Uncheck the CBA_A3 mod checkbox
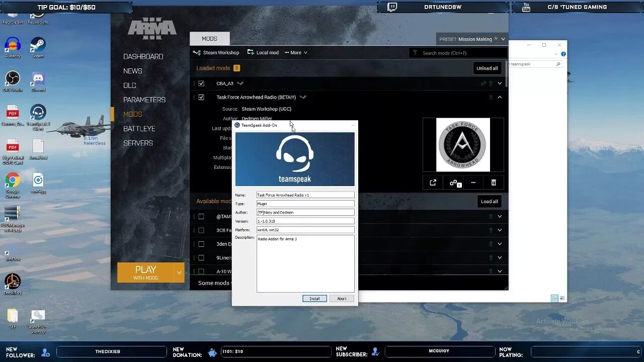The width and height of the screenshot is (644, 362). [x=201, y=83]
